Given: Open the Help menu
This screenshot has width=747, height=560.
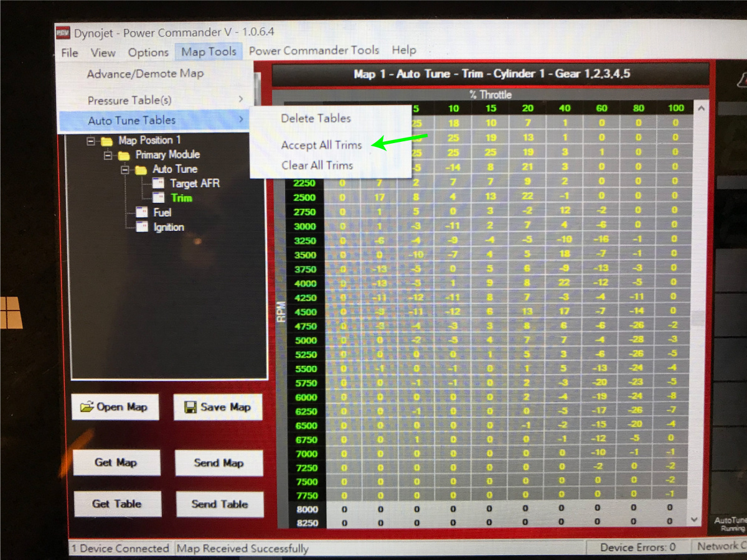Looking at the screenshot, I should 404,50.
